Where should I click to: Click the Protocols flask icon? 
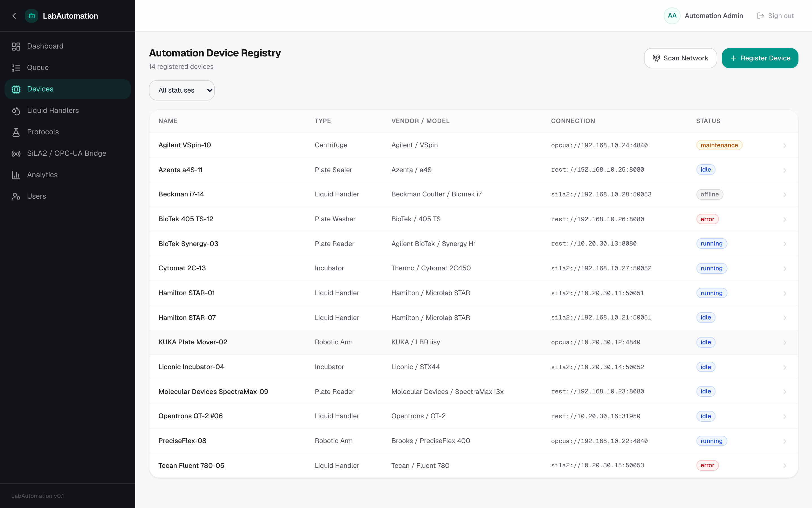pos(16,132)
